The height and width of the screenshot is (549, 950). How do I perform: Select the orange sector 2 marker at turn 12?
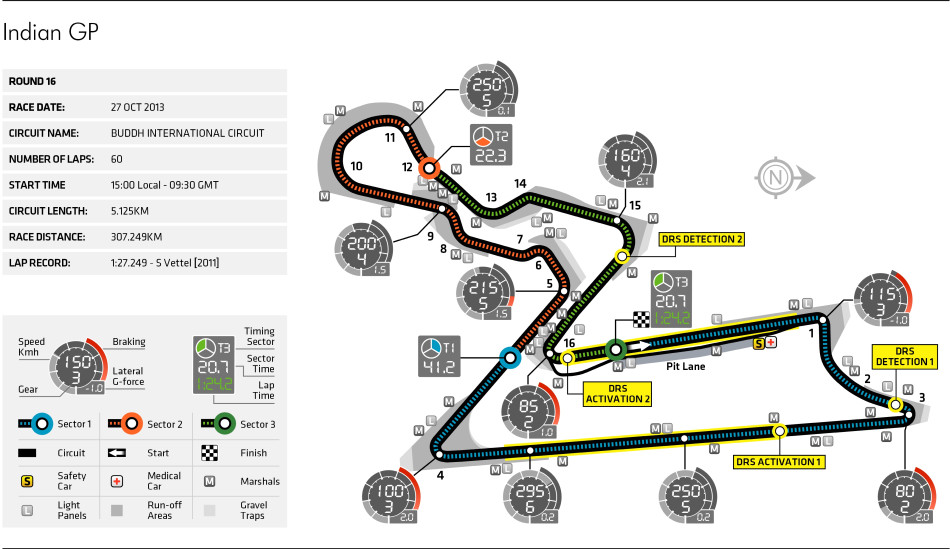coord(430,168)
